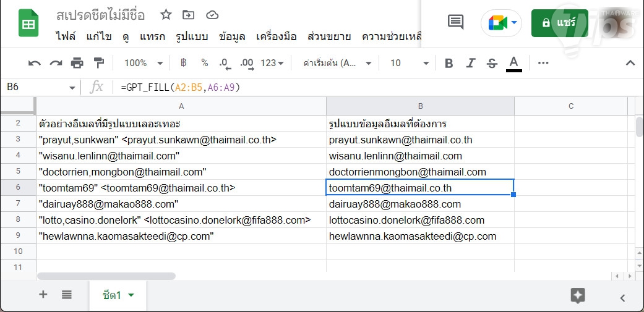Decrease decimal places

(225, 63)
